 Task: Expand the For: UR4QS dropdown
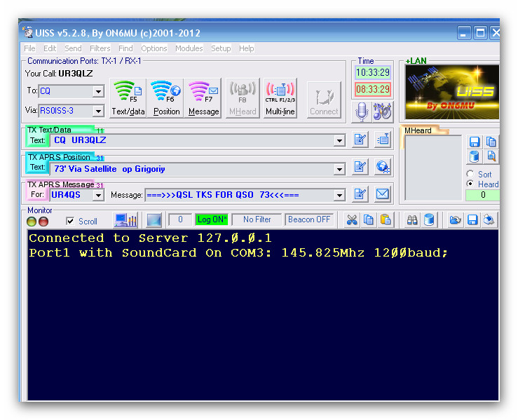click(x=98, y=196)
